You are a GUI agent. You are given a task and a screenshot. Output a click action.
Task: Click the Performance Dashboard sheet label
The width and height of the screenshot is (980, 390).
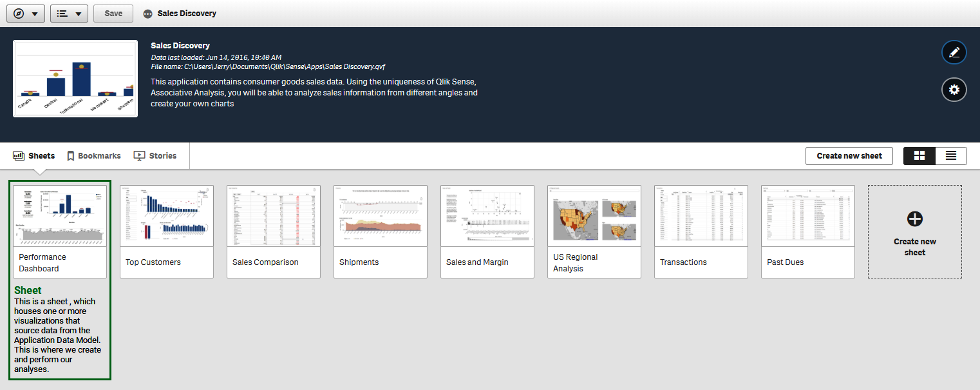coord(42,263)
